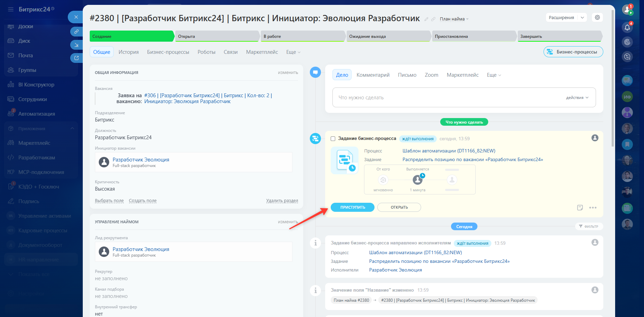Copy item link with chain icon near title

[433, 19]
